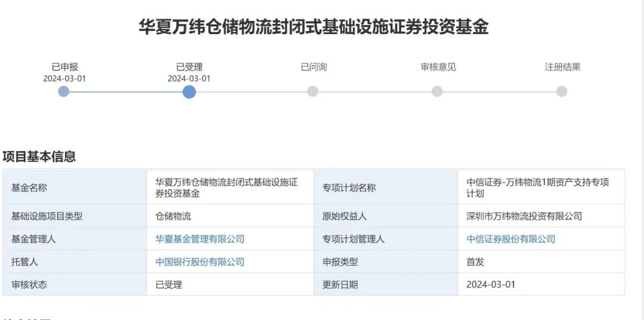Click the 已问询 step label
Screen dimensions: 644x320
click(314, 67)
